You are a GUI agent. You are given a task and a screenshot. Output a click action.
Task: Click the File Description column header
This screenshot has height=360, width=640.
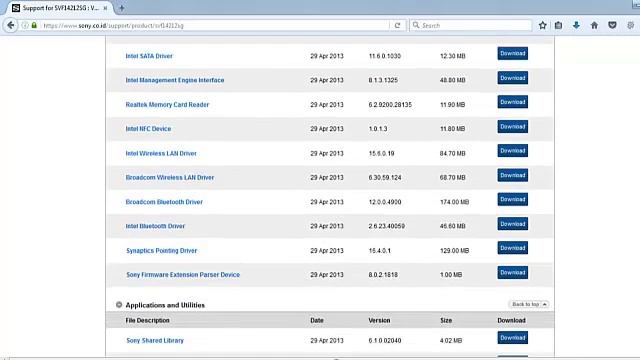[x=147, y=320]
